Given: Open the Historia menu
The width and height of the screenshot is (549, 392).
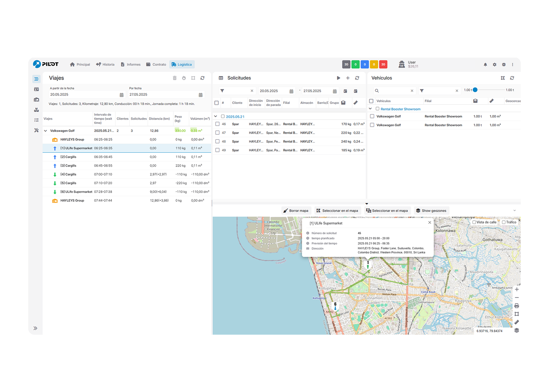Looking at the screenshot, I should [x=105, y=65].
